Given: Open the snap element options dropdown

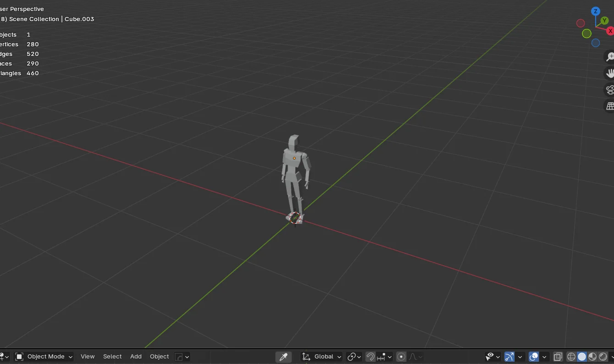Looking at the screenshot, I should (384, 357).
